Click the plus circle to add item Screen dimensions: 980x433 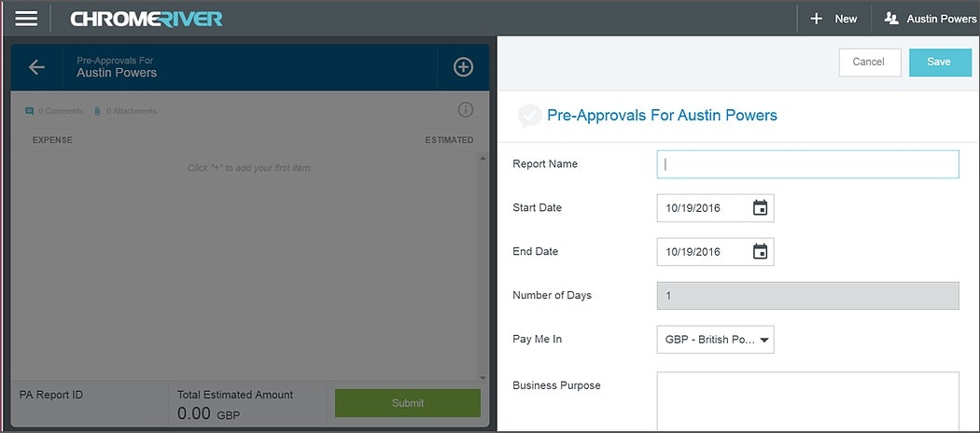pyautogui.click(x=463, y=67)
